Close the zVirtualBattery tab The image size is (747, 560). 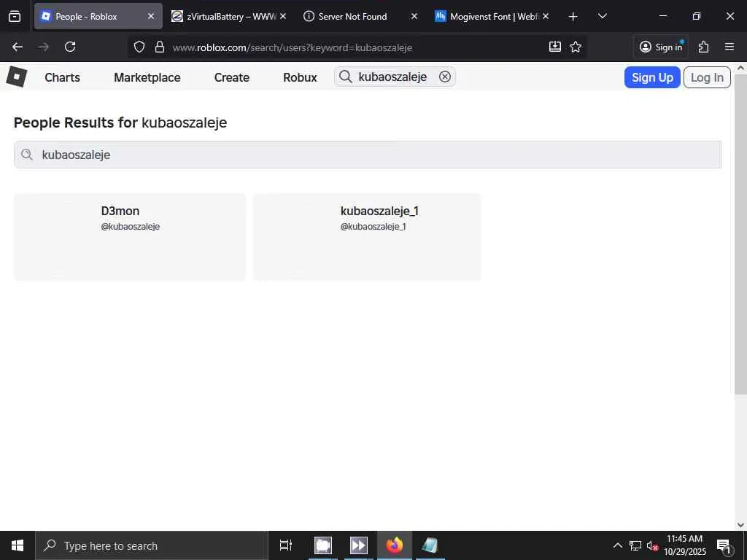(283, 16)
